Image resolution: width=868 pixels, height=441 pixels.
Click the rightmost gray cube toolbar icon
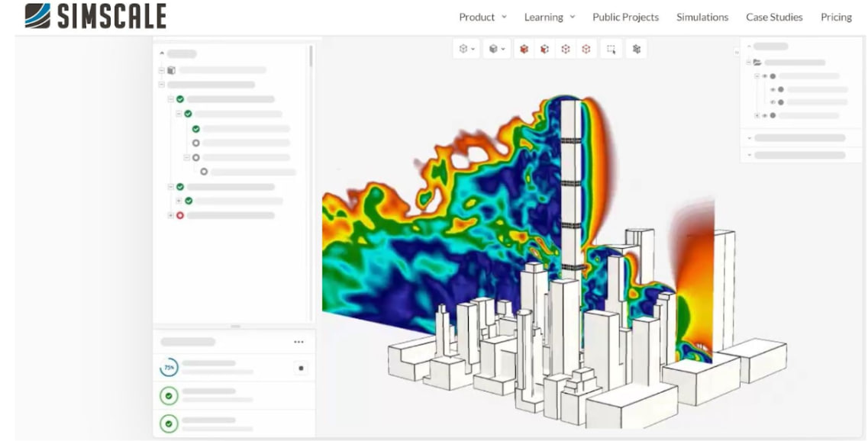click(636, 49)
